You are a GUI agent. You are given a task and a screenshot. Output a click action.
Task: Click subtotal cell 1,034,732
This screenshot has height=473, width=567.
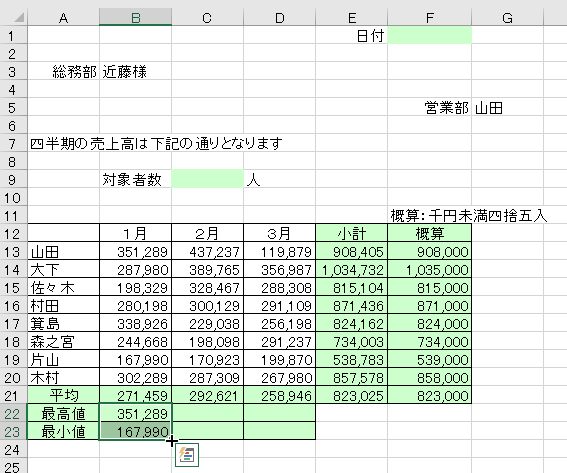[x=351, y=269]
